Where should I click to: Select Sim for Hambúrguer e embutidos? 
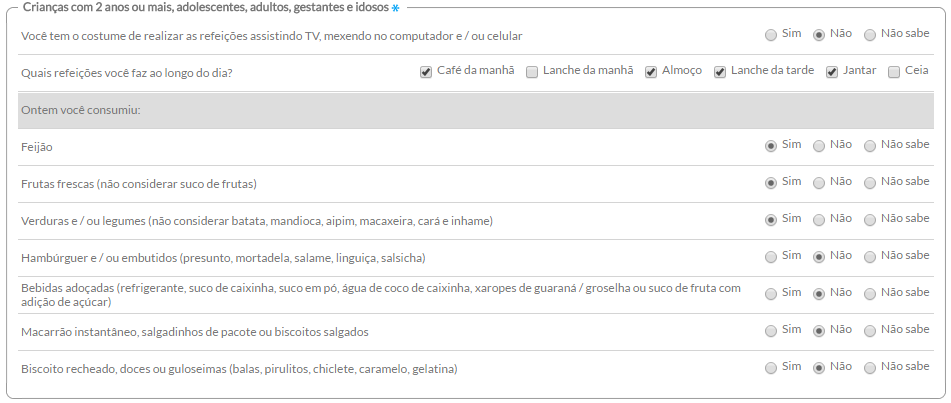[771, 257]
